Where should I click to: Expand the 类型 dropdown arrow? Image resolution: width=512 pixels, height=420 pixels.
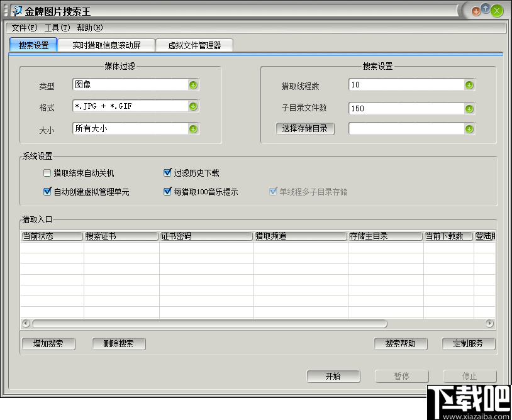[193, 85]
